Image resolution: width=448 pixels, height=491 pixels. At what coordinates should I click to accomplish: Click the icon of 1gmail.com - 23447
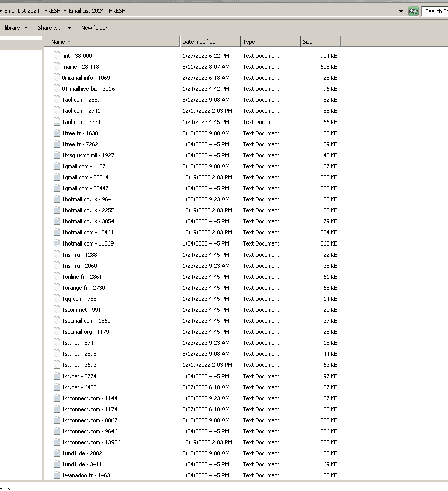pyautogui.click(x=57, y=188)
